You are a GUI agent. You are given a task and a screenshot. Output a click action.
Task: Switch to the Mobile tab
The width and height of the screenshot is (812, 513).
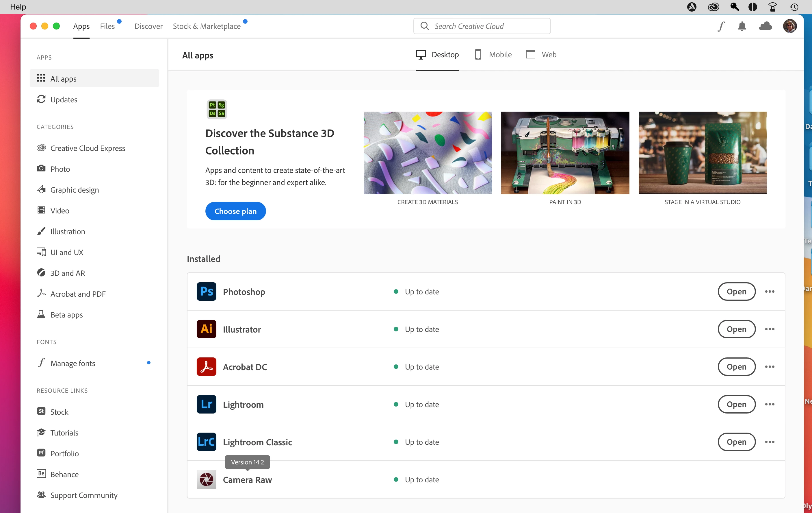493,55
